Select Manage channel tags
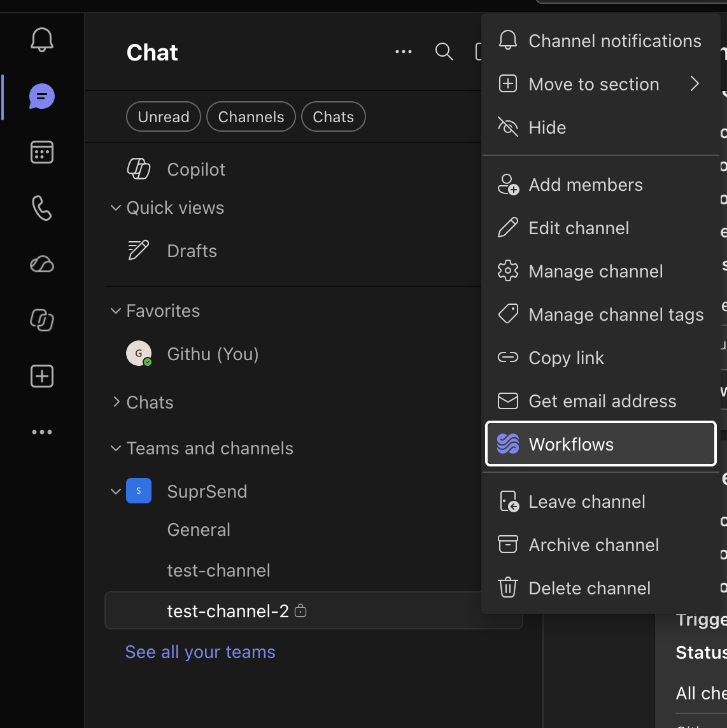The image size is (727, 728). click(x=600, y=314)
